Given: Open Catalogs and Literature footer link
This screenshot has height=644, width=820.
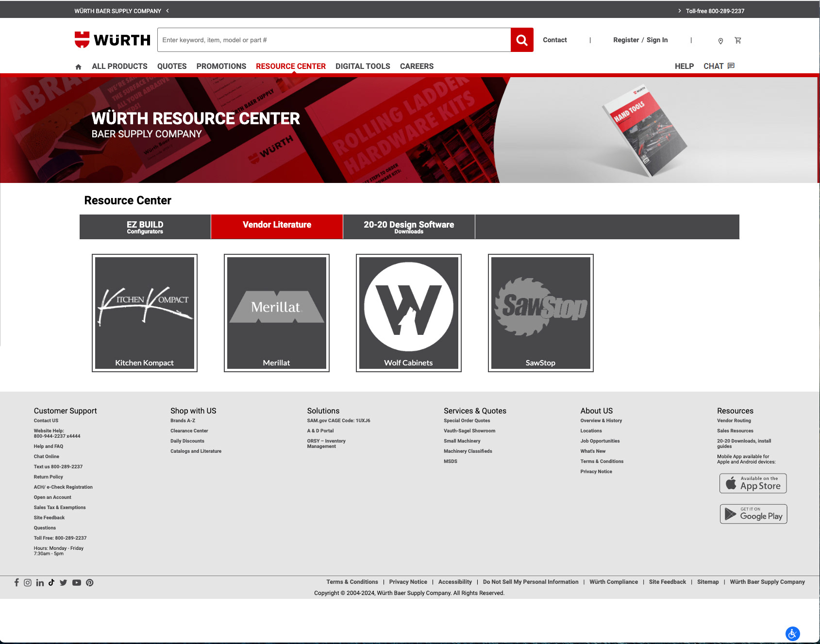Looking at the screenshot, I should pyautogui.click(x=196, y=451).
